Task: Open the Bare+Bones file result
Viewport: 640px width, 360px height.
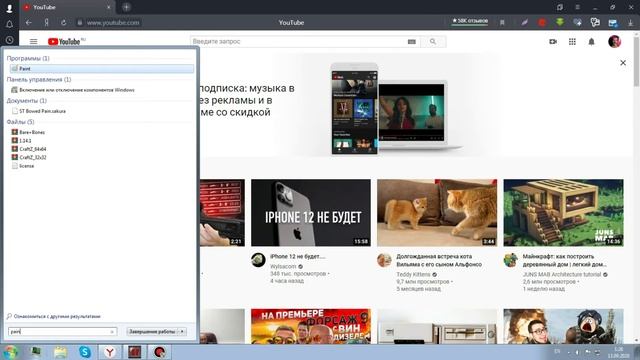Action: tap(28, 132)
